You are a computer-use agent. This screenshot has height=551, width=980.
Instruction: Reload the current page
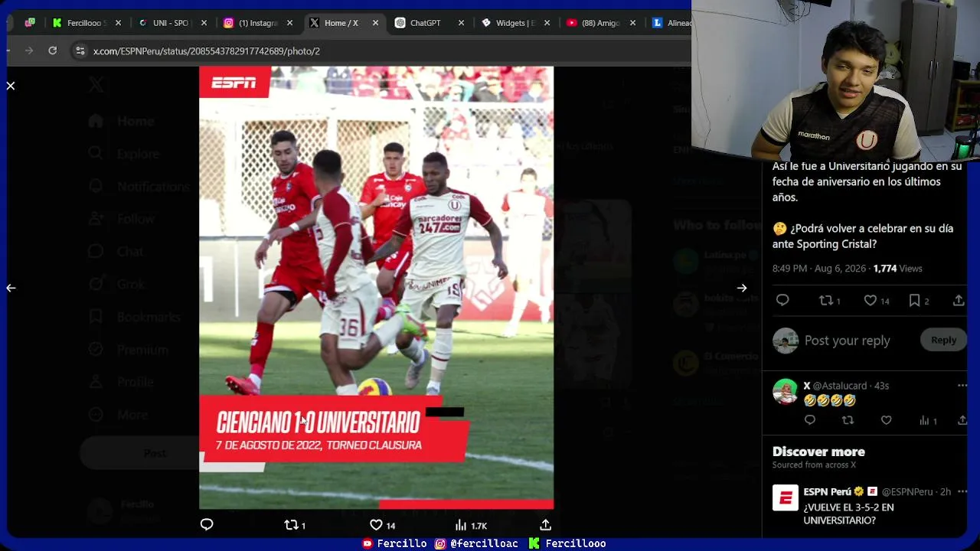tap(52, 51)
